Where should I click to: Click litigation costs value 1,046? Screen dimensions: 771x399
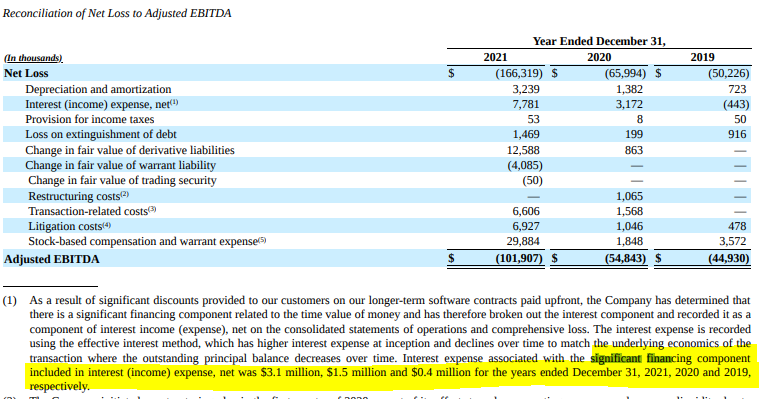tap(629, 226)
